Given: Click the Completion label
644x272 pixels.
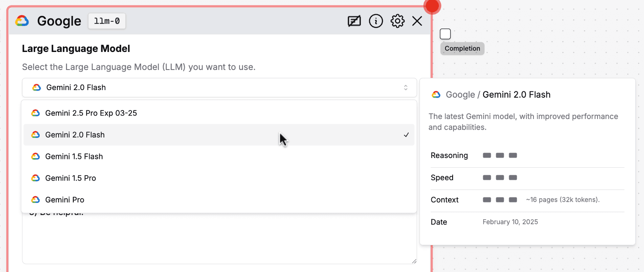Looking at the screenshot, I should 462,49.
